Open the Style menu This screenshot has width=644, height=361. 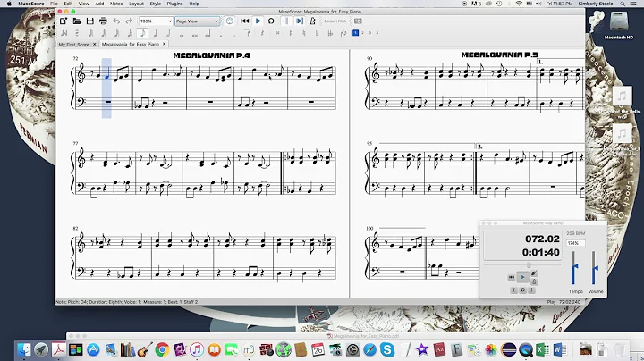point(156,4)
